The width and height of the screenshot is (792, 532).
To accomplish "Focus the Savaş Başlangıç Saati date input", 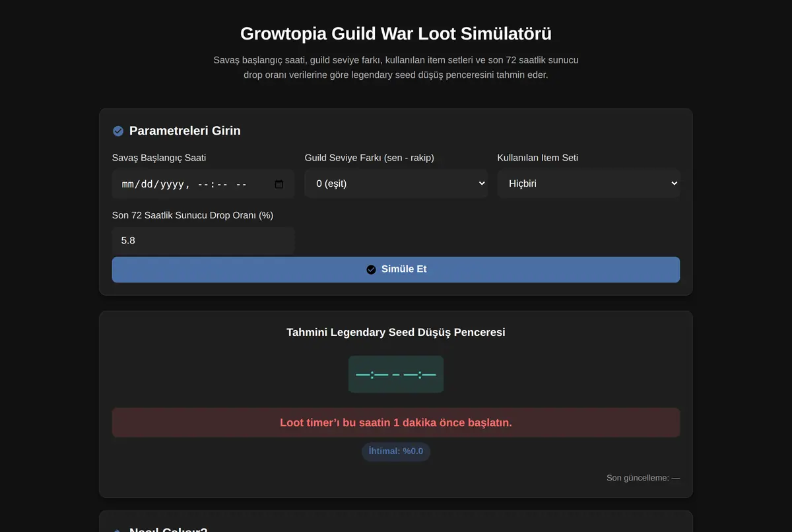I will pos(203,183).
